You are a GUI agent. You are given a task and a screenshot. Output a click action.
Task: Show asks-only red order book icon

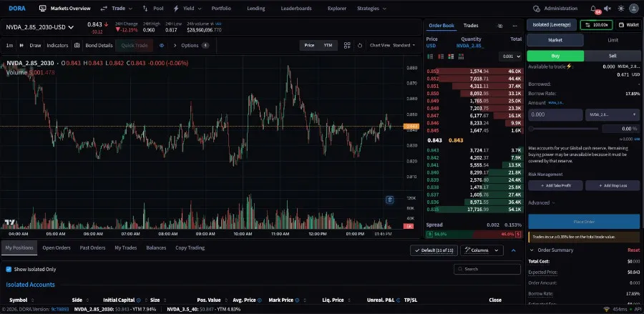pos(441,57)
